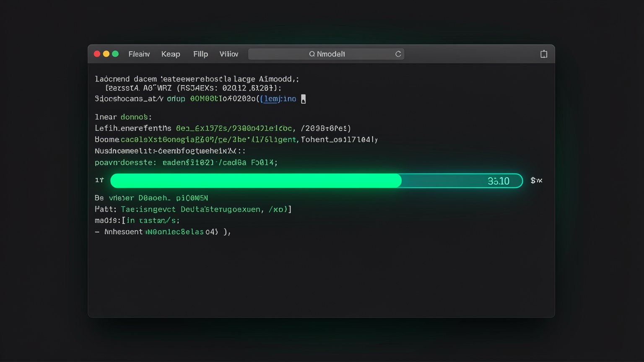
Task: Click the underlined lemj:ino link
Action: click(280, 99)
